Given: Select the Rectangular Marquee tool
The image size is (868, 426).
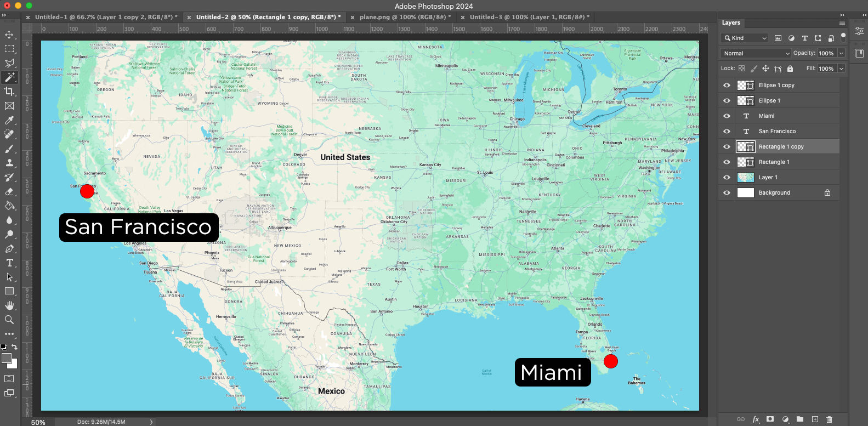Looking at the screenshot, I should pos(9,49).
